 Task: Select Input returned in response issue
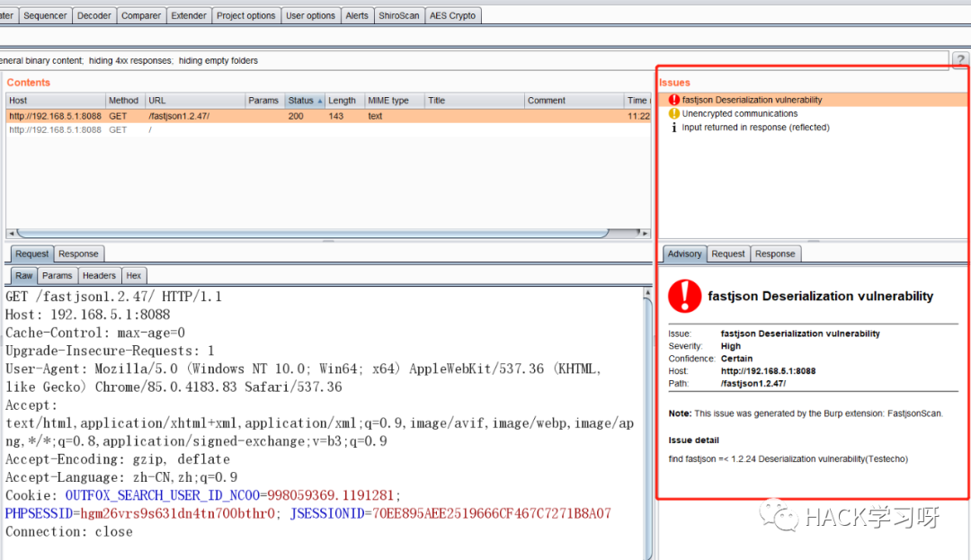[755, 127]
